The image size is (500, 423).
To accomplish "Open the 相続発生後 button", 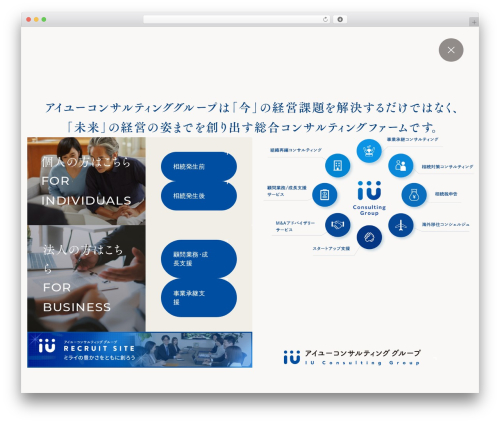I will tap(199, 196).
